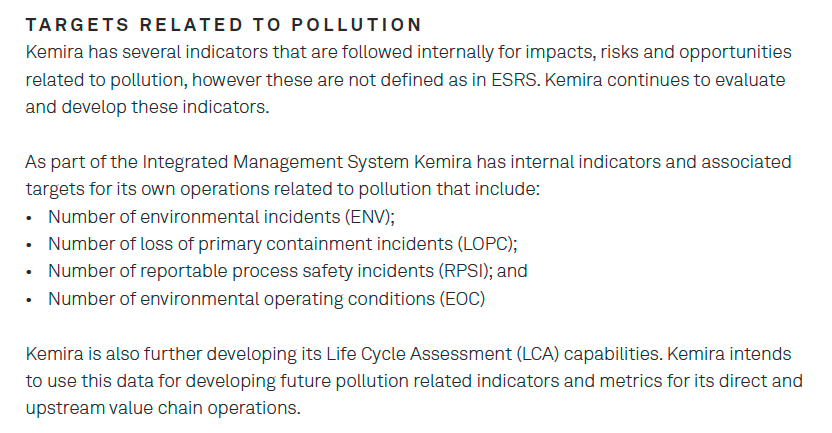
Task: Click the (ENV) abbreviation in the first bullet
Action: click(x=369, y=217)
